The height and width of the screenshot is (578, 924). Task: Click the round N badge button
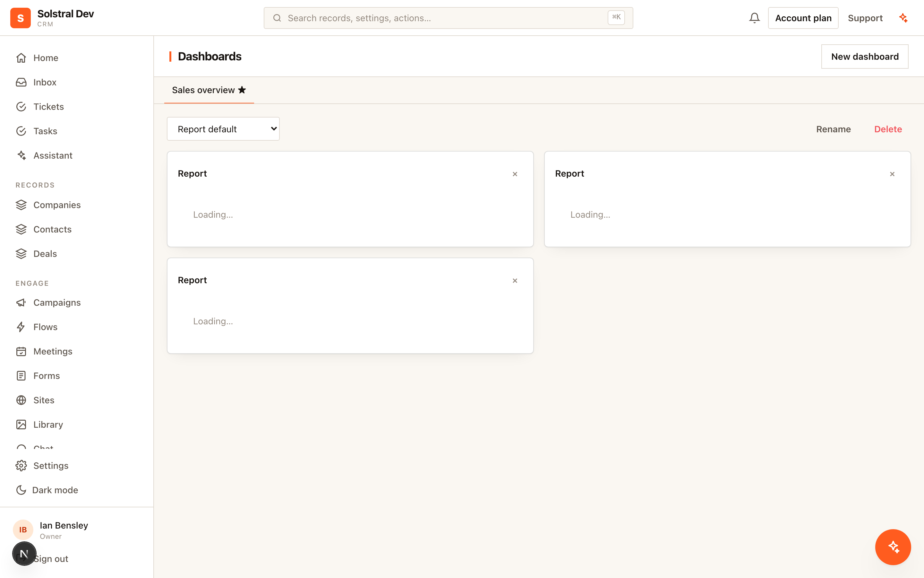click(24, 554)
